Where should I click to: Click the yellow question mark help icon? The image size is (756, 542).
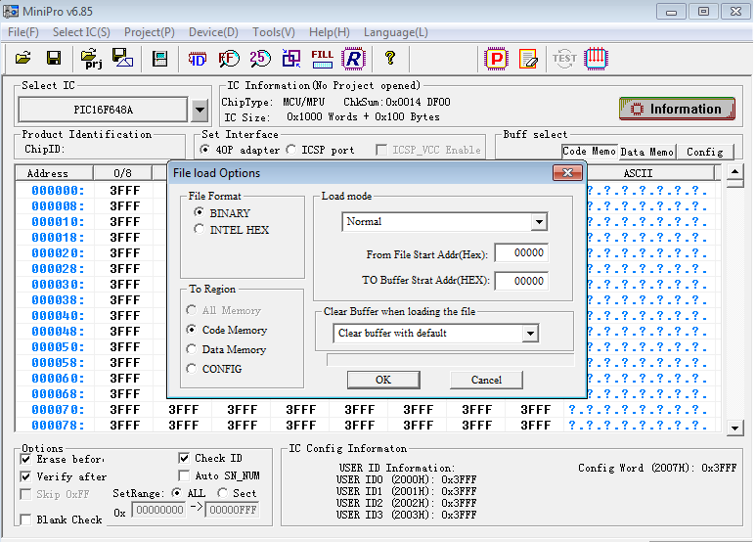coord(390,59)
